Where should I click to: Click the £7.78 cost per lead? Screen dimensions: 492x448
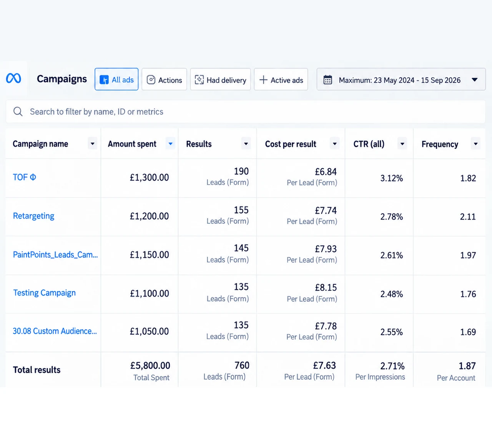click(x=326, y=326)
